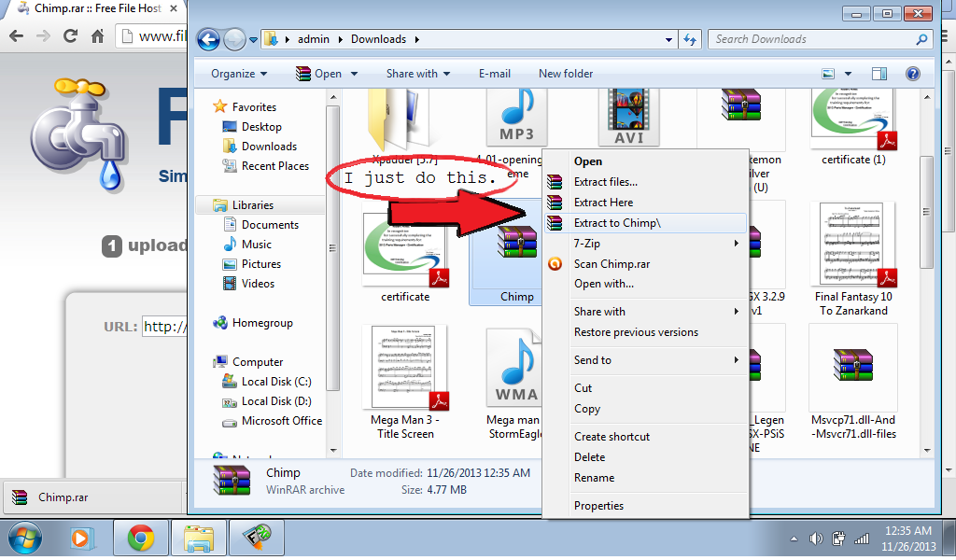Click Chrome's home button
The image size is (956, 560).
click(x=97, y=36)
